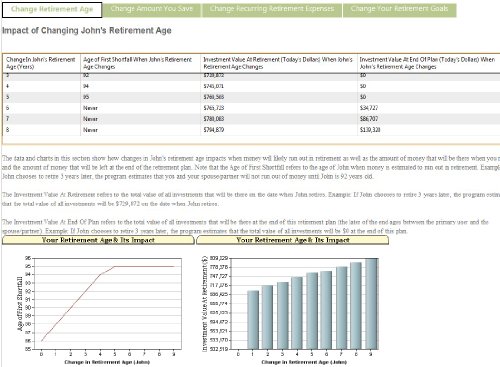
Task: Click the '$0' end-of-plan cell in the 5-year row
Action: pos(428,97)
